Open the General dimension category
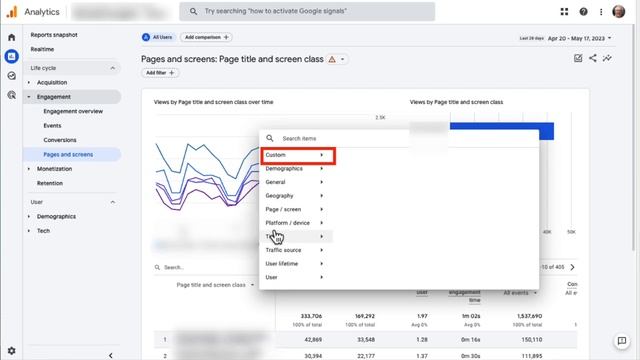The image size is (640, 360). (296, 182)
